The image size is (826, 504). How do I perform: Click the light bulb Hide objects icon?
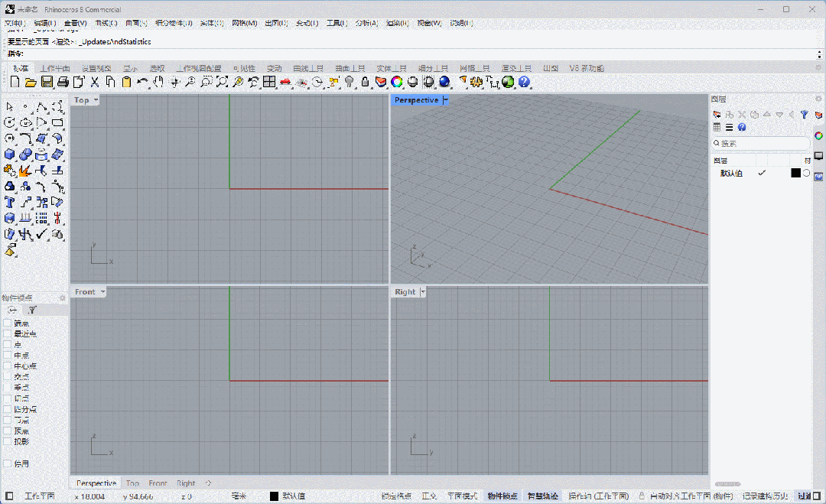point(349,82)
